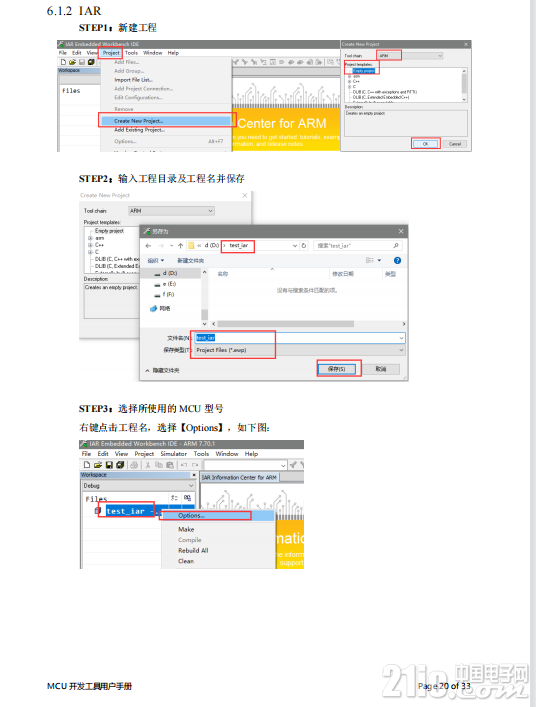The image size is (536, 707).
Task: Click the Open folder icon in bottom toolbar
Action: (98, 465)
